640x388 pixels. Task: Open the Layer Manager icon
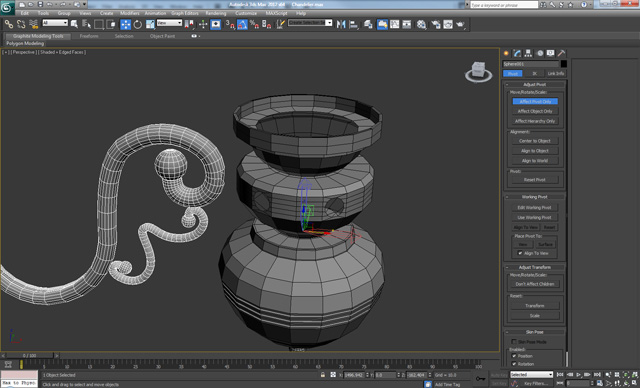(368, 24)
